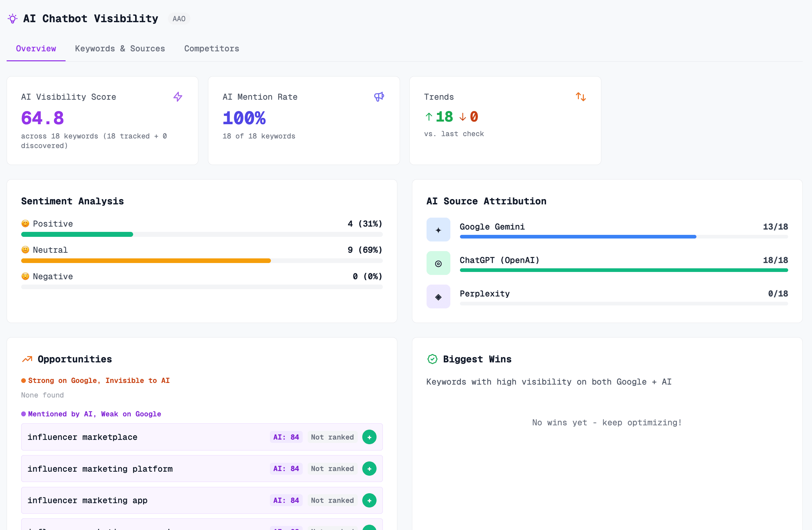Screen dimensions: 812x530
Task: Click the trending arrow icon beside Opportunities
Action: pos(26,359)
